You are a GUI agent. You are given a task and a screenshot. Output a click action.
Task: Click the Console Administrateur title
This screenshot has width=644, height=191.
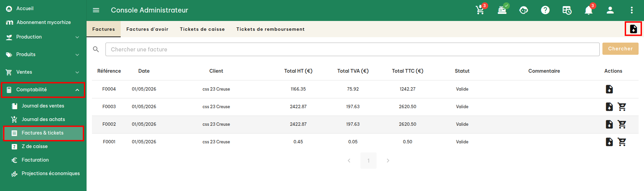[x=149, y=10]
